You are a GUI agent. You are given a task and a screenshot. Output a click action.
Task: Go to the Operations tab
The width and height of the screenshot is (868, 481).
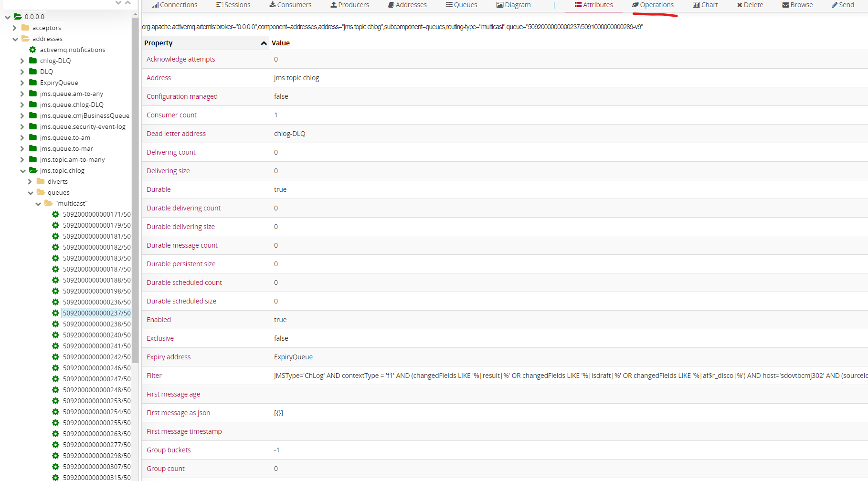tap(653, 5)
